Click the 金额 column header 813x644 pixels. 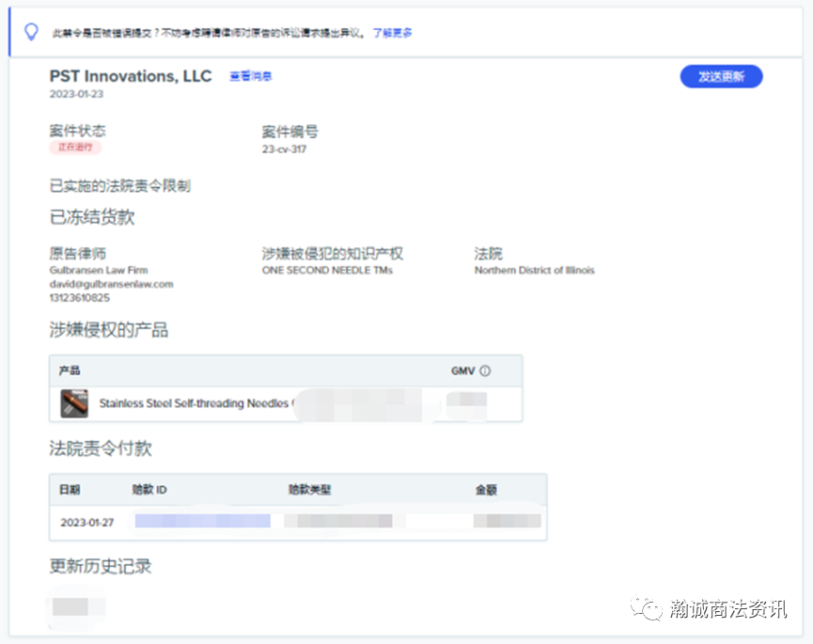click(x=486, y=490)
